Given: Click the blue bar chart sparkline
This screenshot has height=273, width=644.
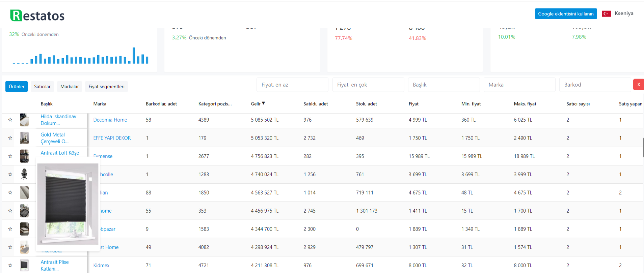Looking at the screenshot, I should click(x=80, y=56).
